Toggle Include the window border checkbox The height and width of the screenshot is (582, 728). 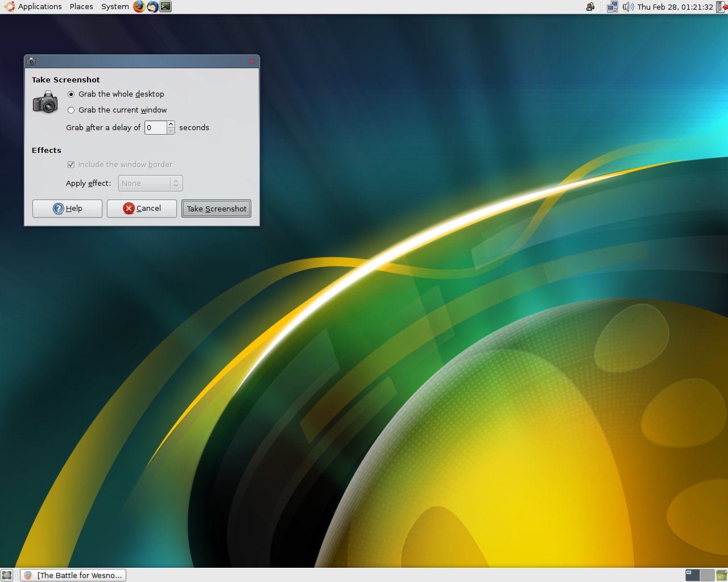pyautogui.click(x=119, y=165)
